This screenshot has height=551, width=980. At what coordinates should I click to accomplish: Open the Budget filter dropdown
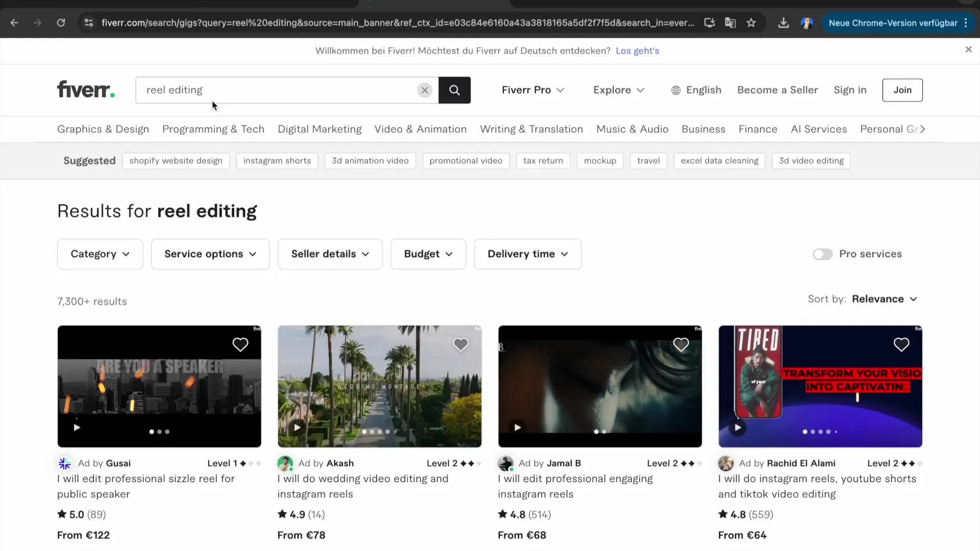(x=428, y=254)
